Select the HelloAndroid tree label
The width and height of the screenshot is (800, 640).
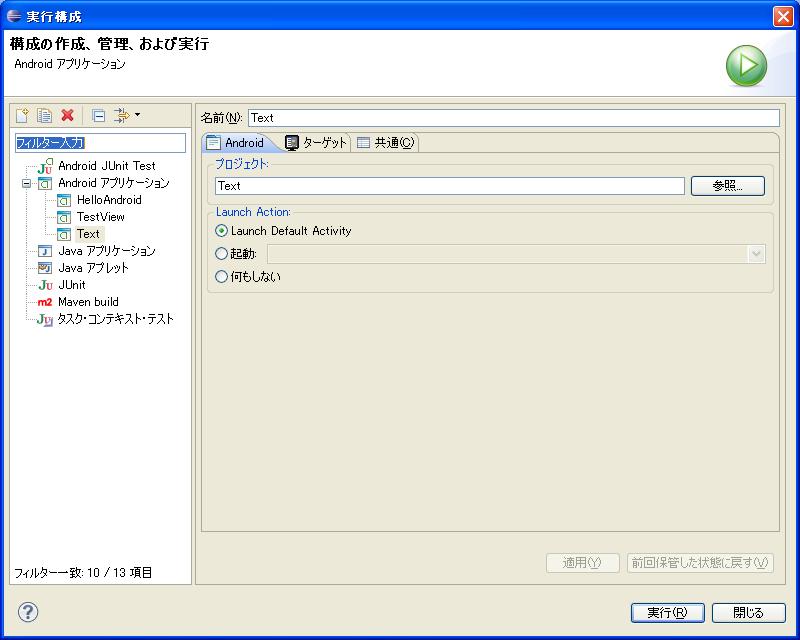109,200
